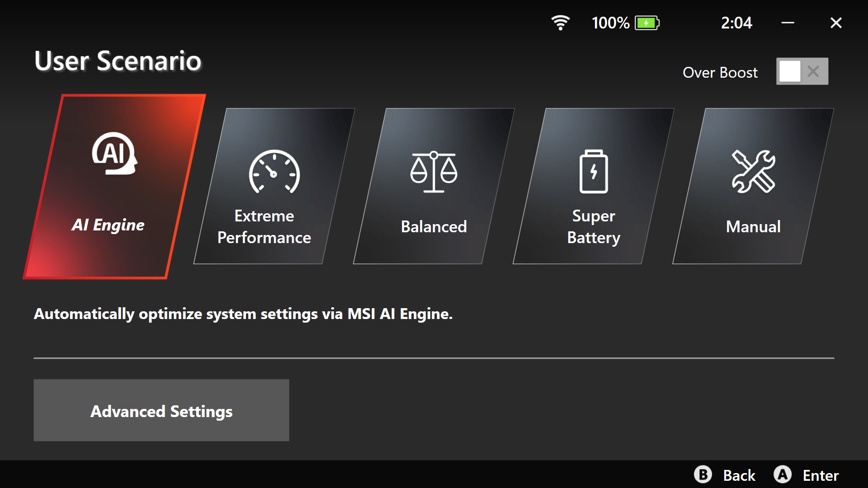This screenshot has height=488, width=868.
Task: Choose the Balanced scenario label
Action: (x=434, y=227)
